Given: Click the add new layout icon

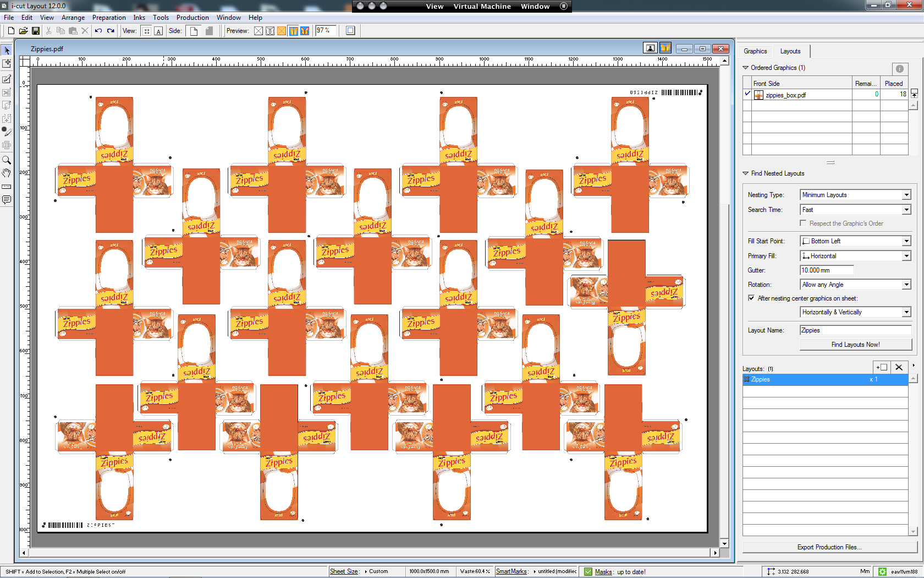Looking at the screenshot, I should [882, 367].
